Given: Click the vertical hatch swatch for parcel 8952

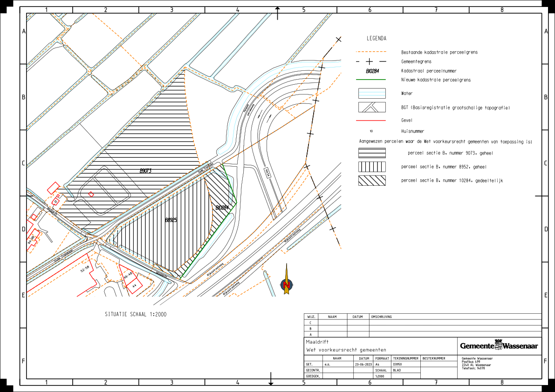Looking at the screenshot, I should [371, 167].
